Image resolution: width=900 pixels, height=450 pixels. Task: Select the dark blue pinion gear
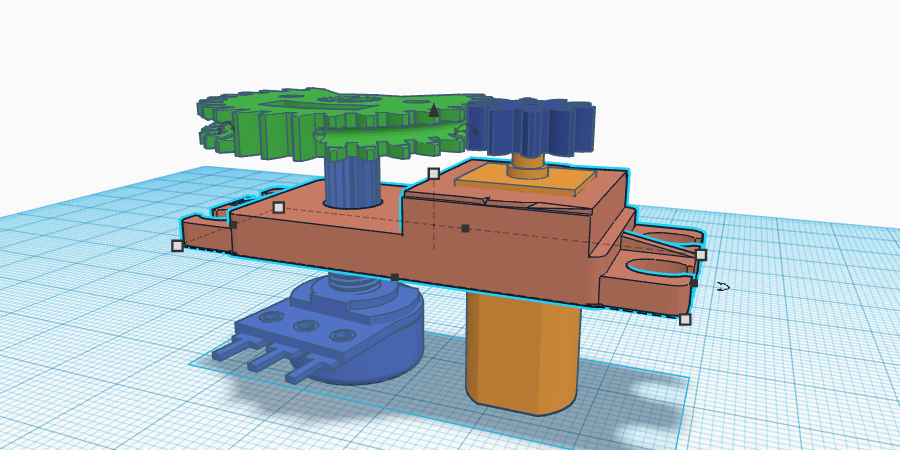529,126
